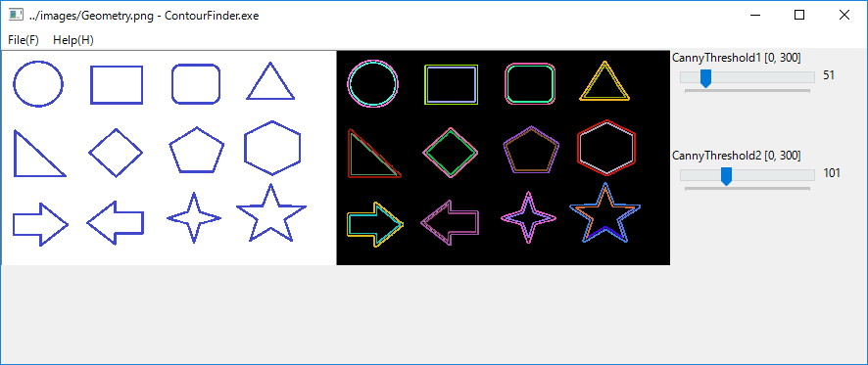Close the ContourFinder window

tap(844, 15)
